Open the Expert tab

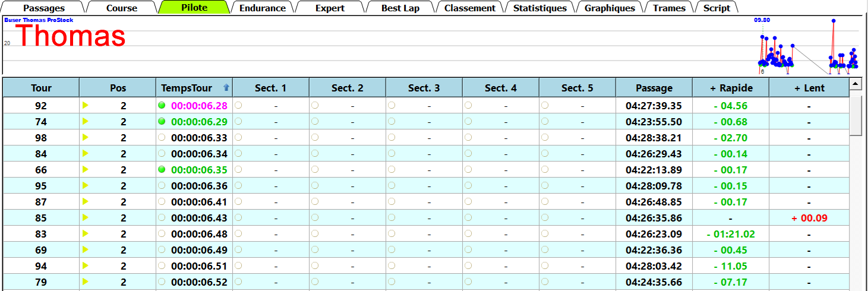coord(330,8)
